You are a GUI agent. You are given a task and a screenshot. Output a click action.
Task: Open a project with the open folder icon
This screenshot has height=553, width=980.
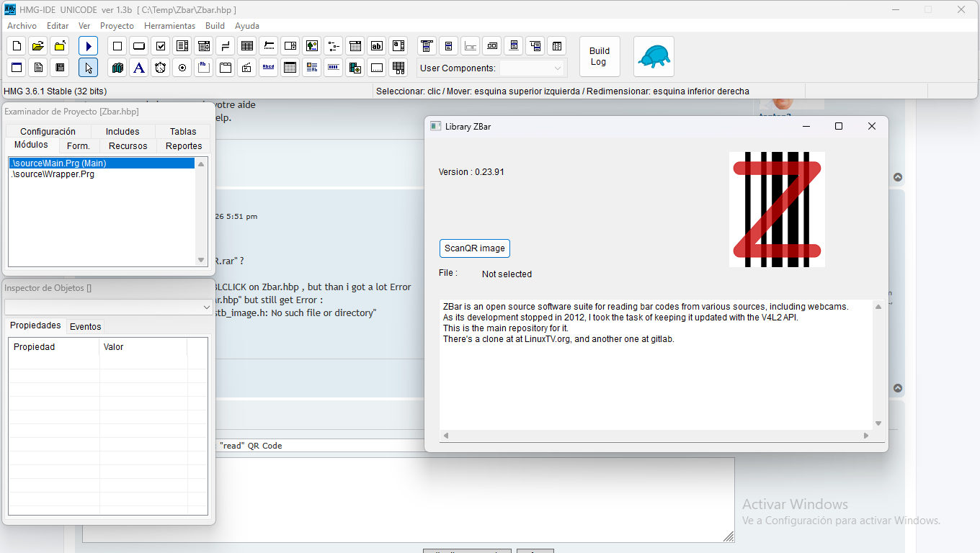pyautogui.click(x=38, y=46)
